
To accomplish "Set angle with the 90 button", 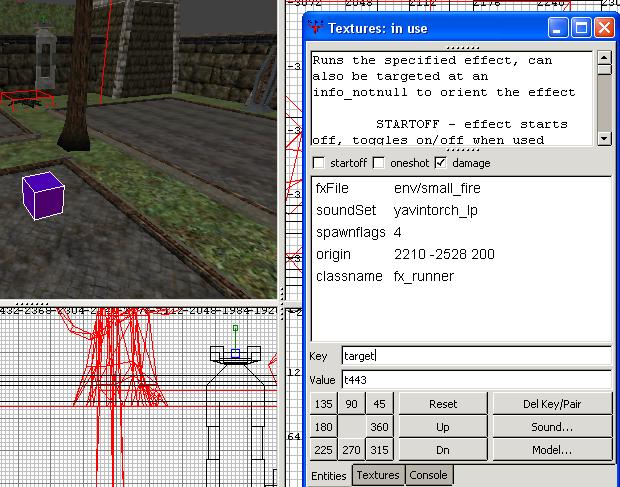I will [351, 404].
